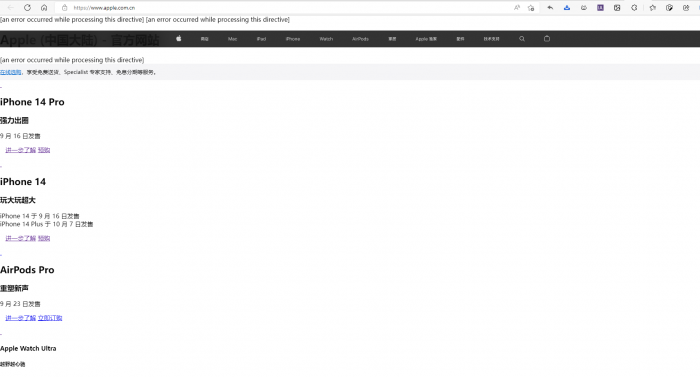This screenshot has height=377, width=700.
Task: Follow the learn more link under iPhone 14 Pro
Action: pos(21,150)
